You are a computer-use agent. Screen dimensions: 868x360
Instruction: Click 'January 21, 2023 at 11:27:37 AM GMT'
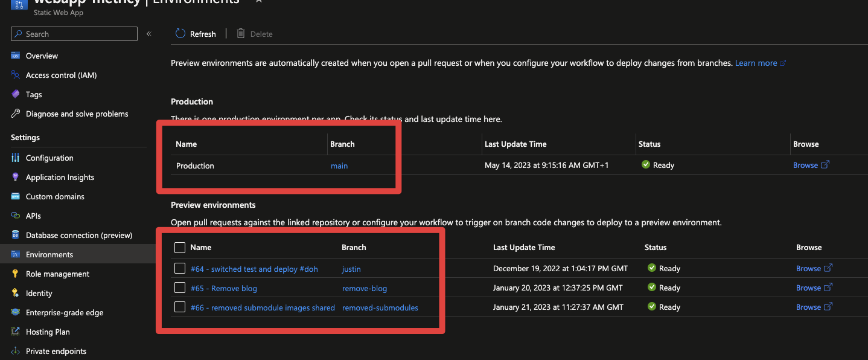(558, 307)
